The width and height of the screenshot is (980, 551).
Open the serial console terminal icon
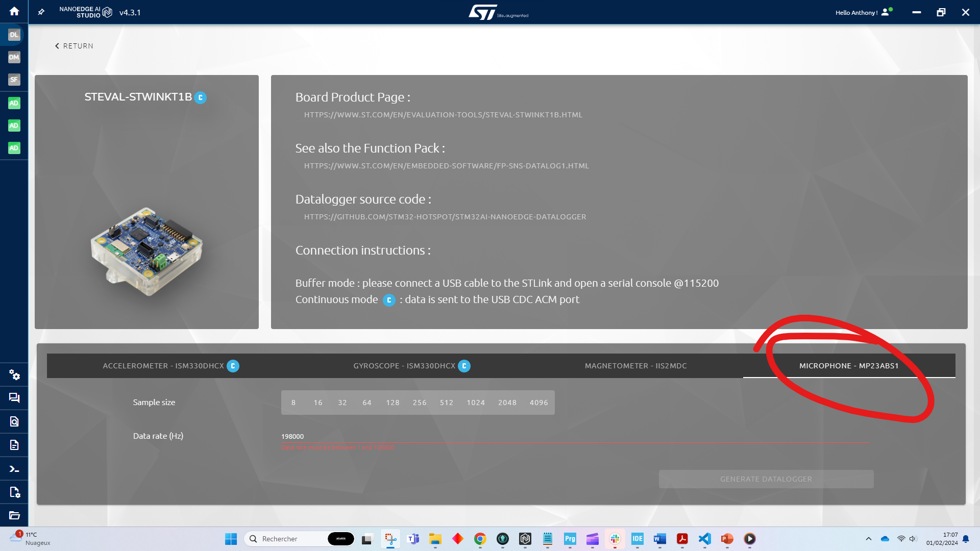(x=14, y=469)
